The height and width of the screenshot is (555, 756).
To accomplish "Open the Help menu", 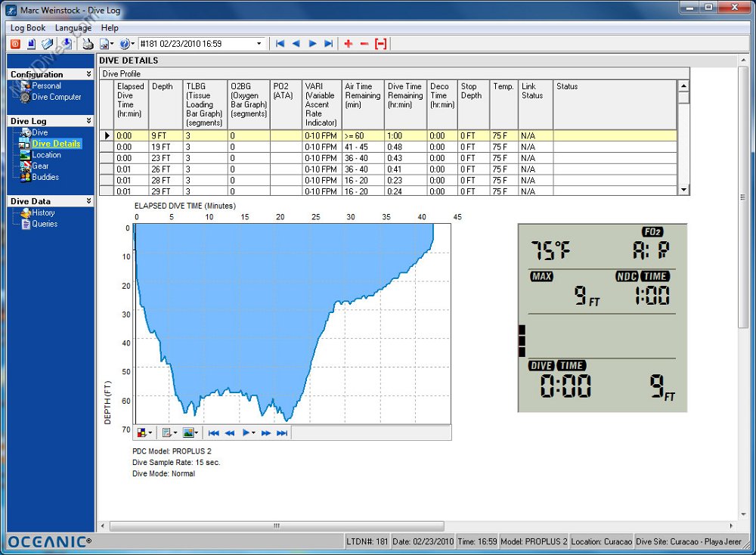I will [110, 28].
